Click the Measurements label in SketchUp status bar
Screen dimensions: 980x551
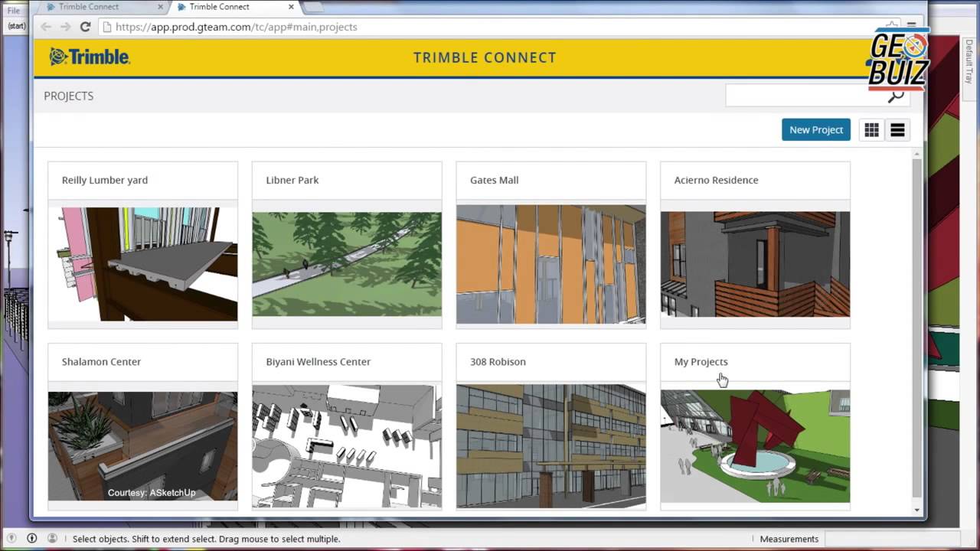pyautogui.click(x=789, y=539)
